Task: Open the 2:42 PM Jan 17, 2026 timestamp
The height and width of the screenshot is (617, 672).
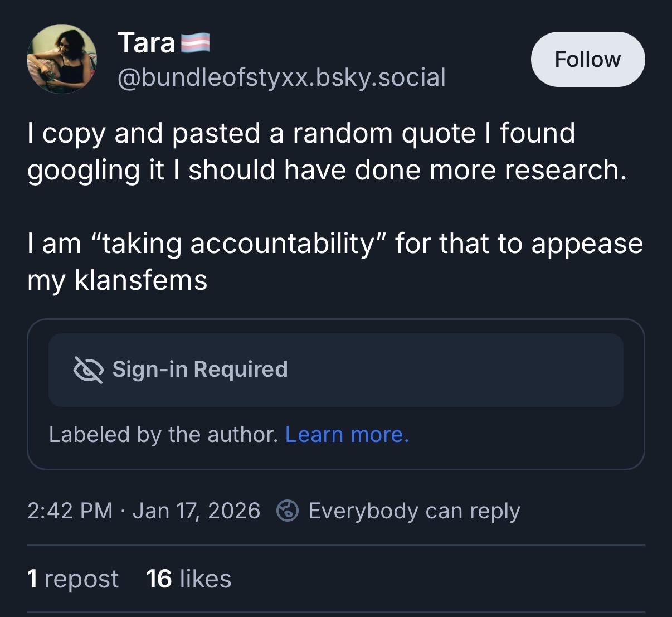Action: coord(143,511)
